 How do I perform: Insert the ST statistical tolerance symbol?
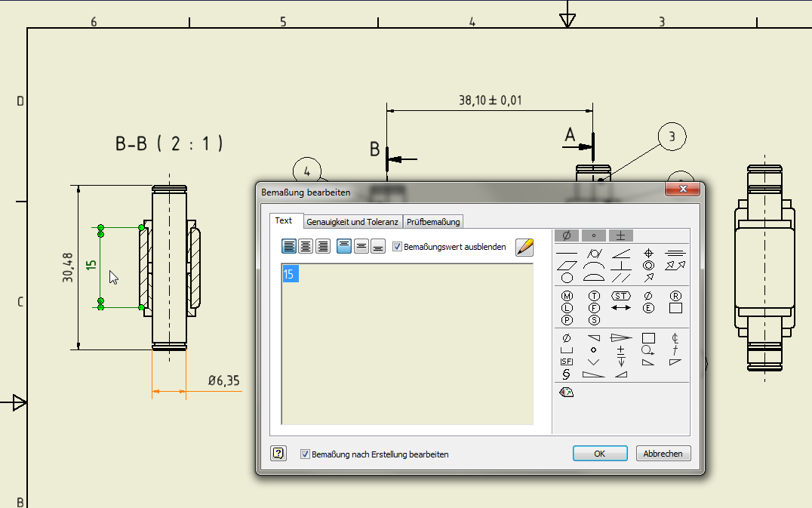[x=621, y=296]
